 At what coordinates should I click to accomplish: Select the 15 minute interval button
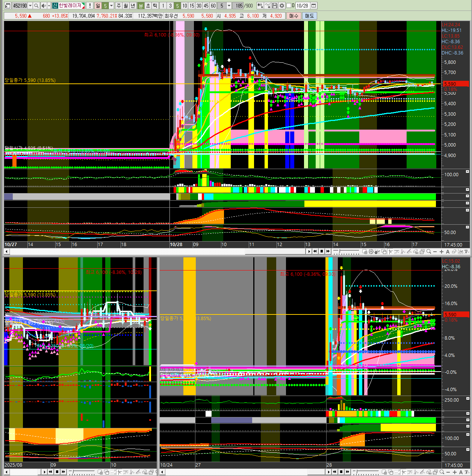click(x=192, y=6)
